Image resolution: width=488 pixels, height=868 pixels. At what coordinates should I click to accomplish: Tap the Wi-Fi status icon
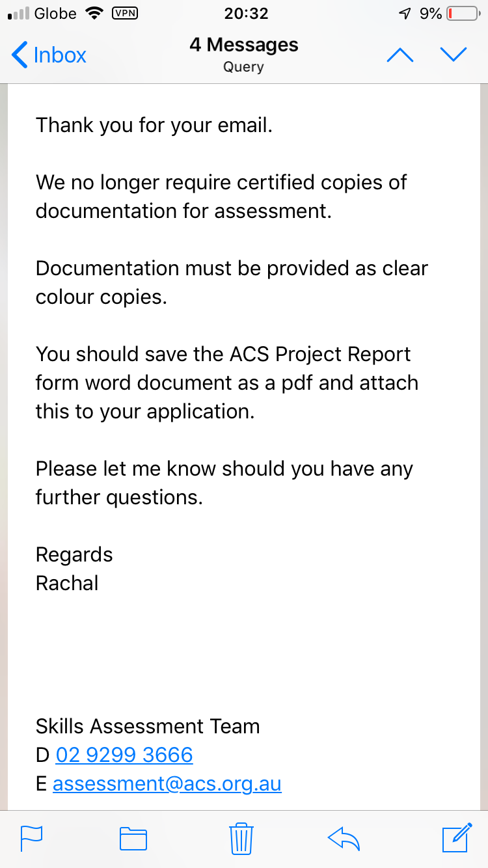pyautogui.click(x=95, y=14)
